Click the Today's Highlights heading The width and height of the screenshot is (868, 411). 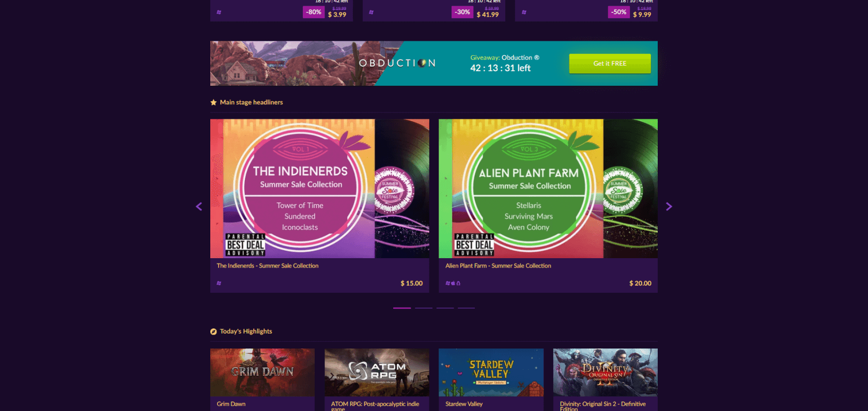pos(246,331)
